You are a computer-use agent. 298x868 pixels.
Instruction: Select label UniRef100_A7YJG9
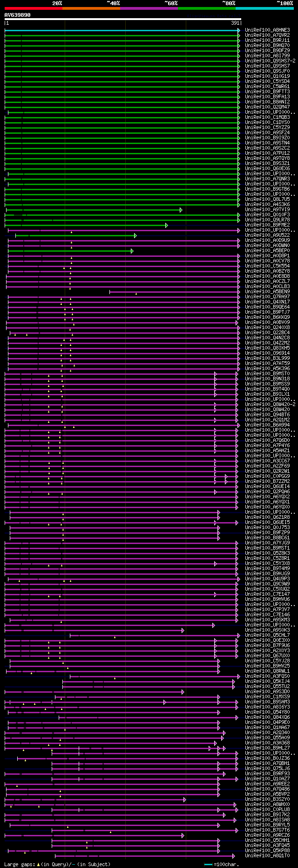tap(267, 543)
